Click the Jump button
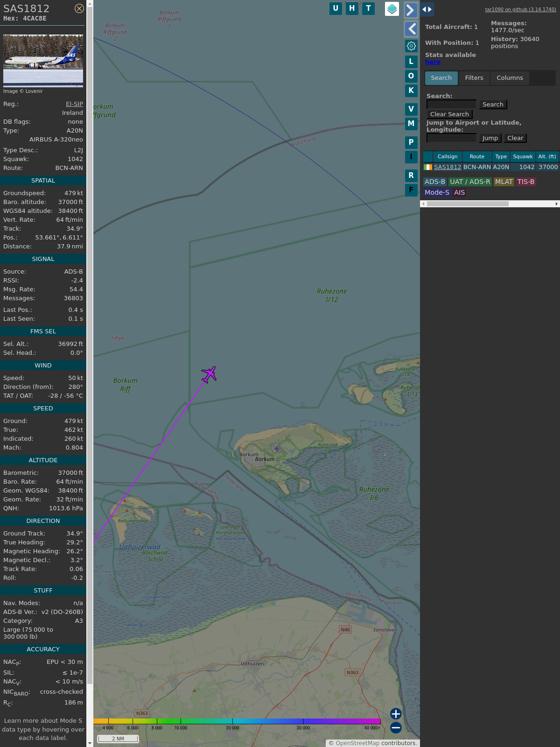 tap(490, 138)
